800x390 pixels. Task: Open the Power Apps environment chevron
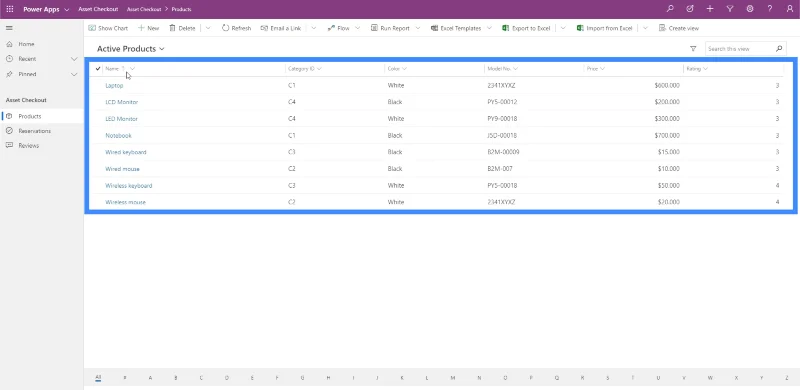[67, 9]
